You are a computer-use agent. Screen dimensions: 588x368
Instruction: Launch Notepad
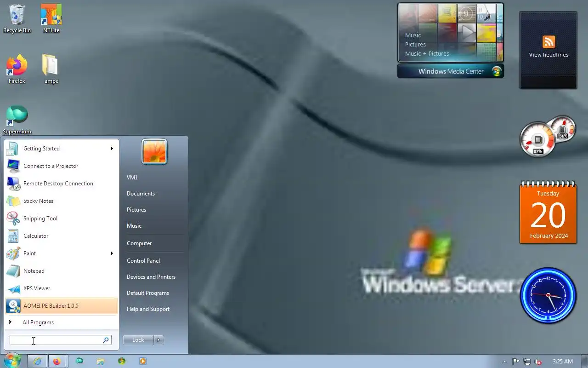[x=62, y=271]
